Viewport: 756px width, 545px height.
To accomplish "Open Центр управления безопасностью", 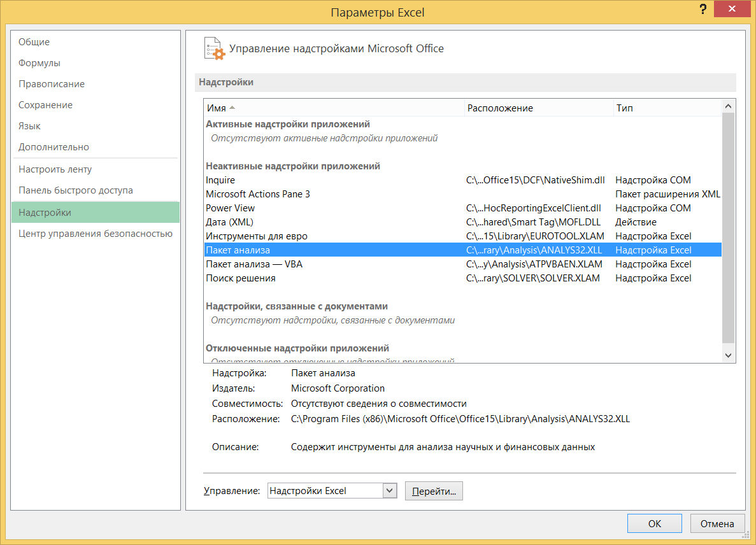I will tap(96, 234).
